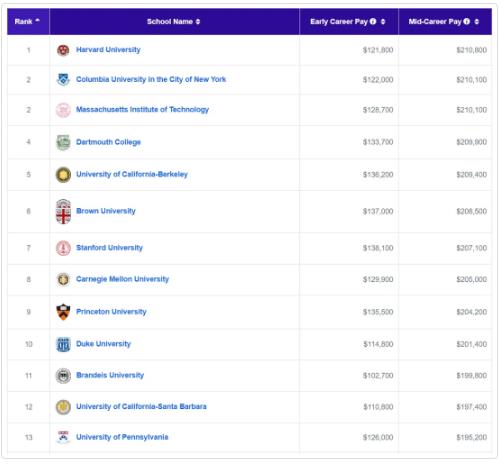Select Columbia early career pay $122,000

[x=378, y=80]
